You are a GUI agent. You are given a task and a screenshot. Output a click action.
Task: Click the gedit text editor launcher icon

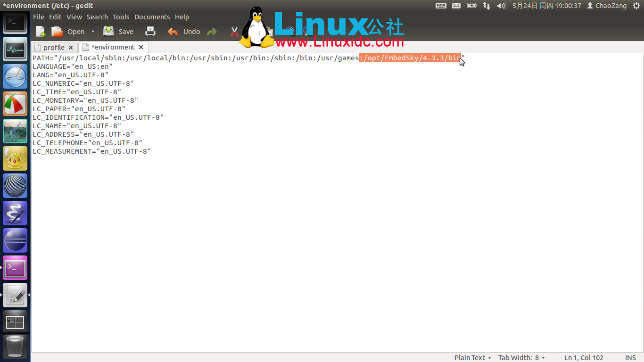coord(15,295)
